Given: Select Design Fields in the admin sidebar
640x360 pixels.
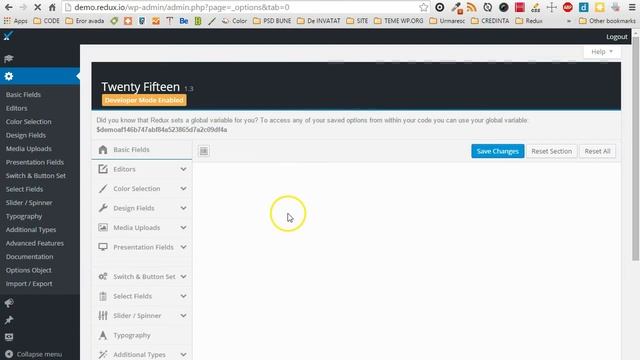Looking at the screenshot, I should (x=26, y=135).
